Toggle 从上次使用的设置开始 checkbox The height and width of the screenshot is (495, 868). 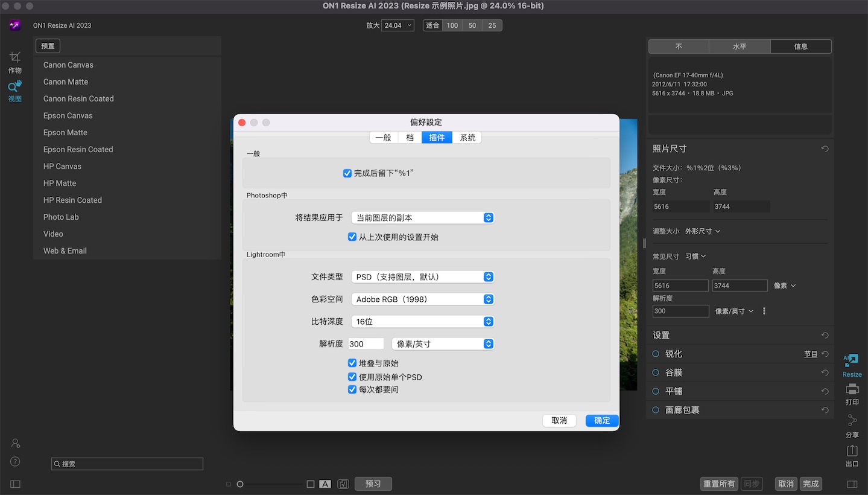(x=352, y=237)
